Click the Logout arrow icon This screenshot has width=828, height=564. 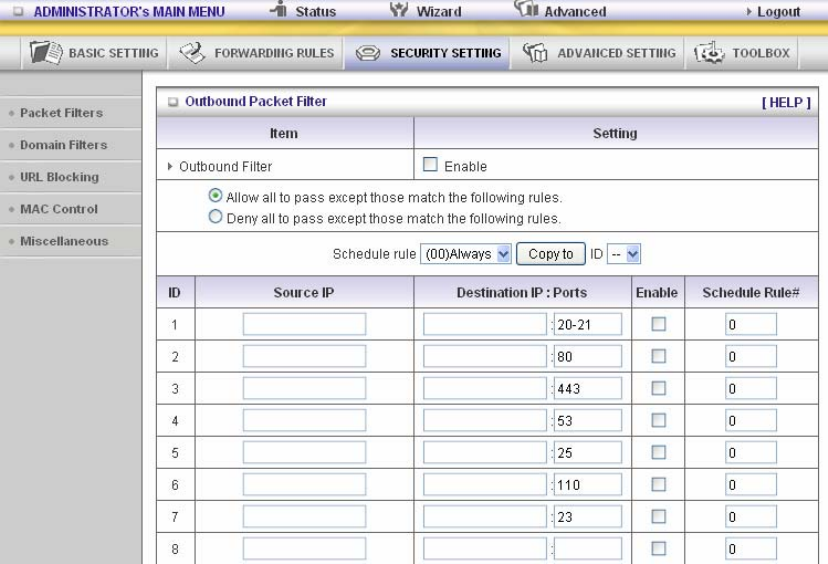749,12
